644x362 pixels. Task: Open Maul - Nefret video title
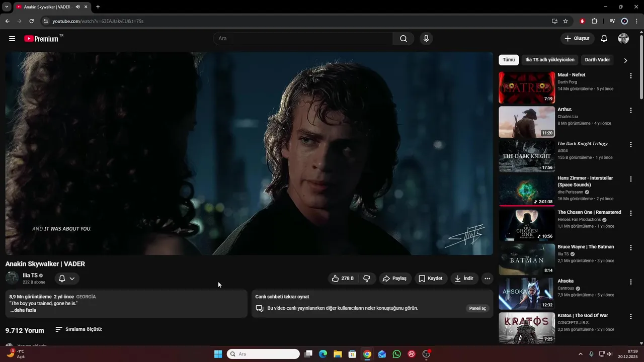pos(571,75)
